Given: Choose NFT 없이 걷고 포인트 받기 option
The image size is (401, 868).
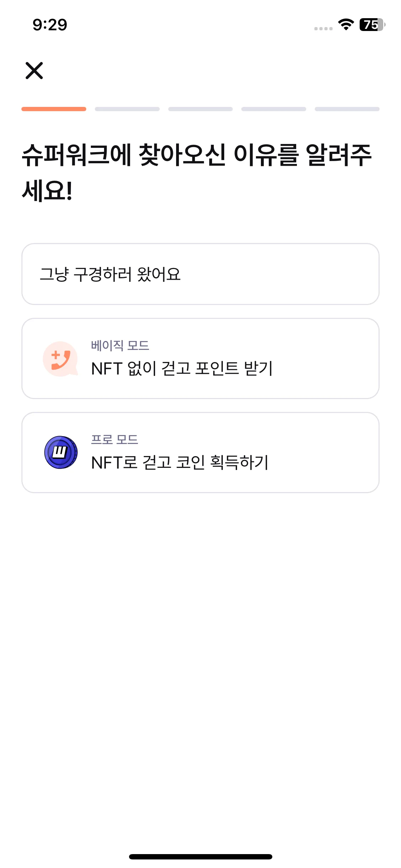Looking at the screenshot, I should point(200,358).
